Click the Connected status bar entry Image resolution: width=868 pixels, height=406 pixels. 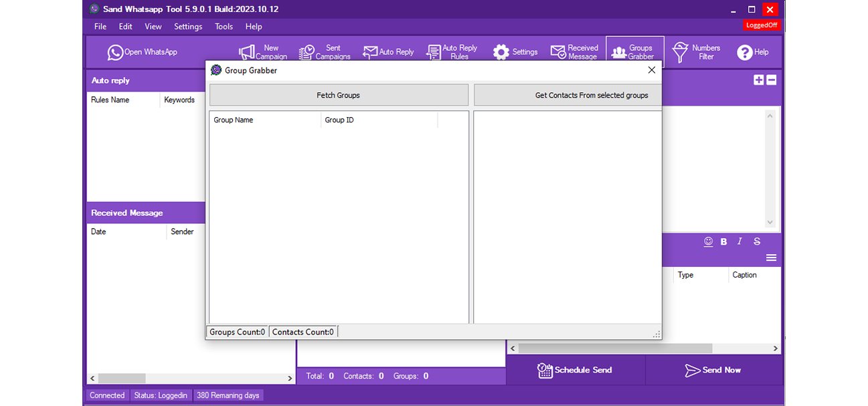[x=107, y=395]
